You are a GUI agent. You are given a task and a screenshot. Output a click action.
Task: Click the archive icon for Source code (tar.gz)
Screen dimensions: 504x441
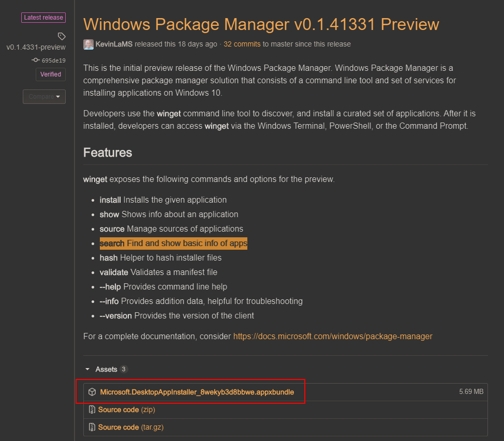pos(92,427)
